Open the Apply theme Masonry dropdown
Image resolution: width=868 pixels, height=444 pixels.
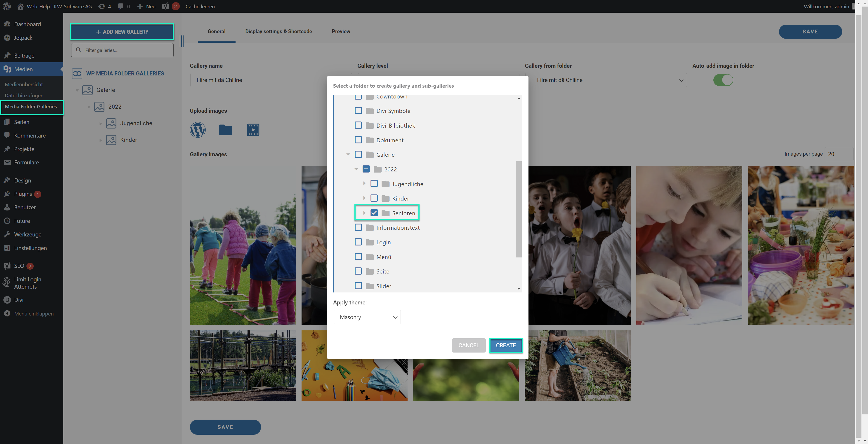pyautogui.click(x=367, y=317)
